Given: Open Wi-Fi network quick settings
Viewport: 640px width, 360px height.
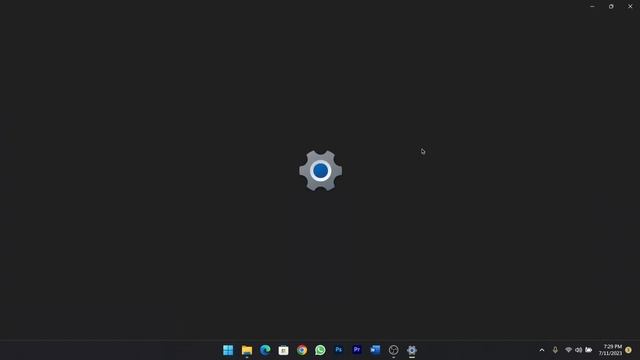Looking at the screenshot, I should click(568, 350).
